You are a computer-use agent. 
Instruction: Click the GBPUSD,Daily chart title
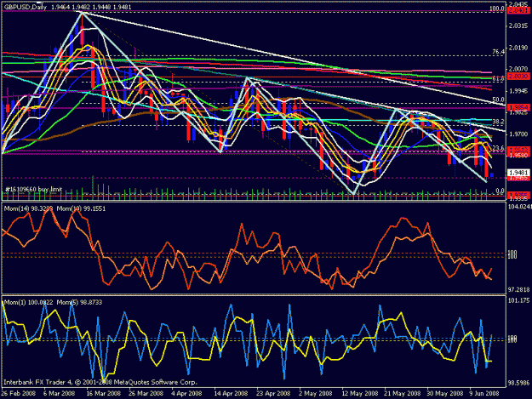tap(25, 7)
